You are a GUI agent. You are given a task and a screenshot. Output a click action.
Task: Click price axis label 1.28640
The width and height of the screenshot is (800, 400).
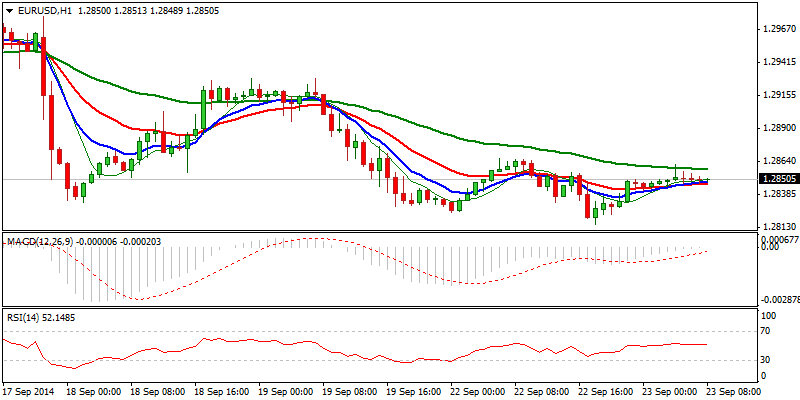click(778, 161)
